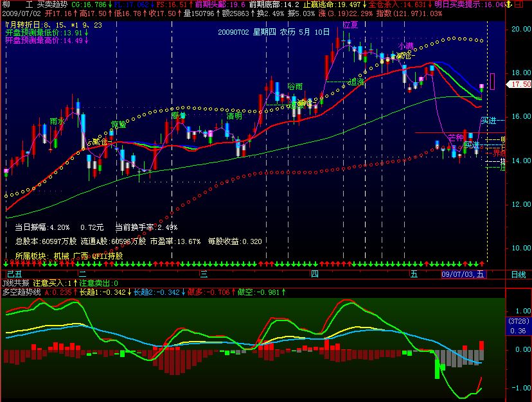The image size is (532, 402).
Task: Select the 买卖趋势 indicator title
Action: [x=52, y=4]
